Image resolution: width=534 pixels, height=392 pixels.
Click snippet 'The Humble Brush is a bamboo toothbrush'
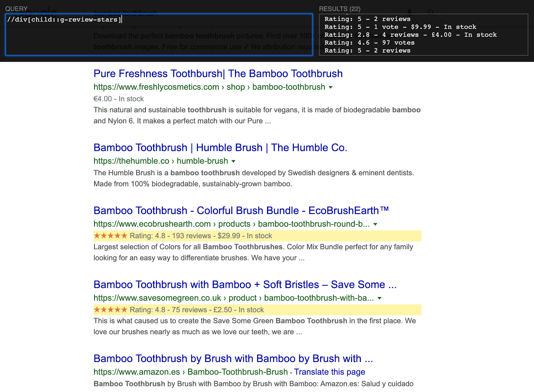click(254, 178)
